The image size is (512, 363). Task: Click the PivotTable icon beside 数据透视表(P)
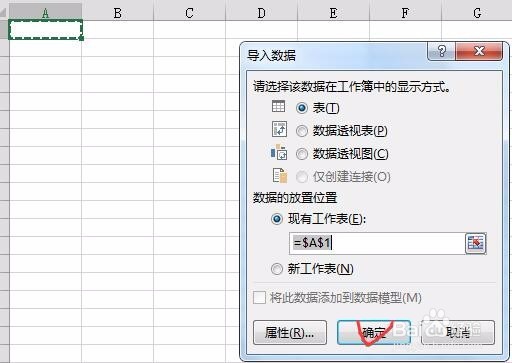click(279, 129)
